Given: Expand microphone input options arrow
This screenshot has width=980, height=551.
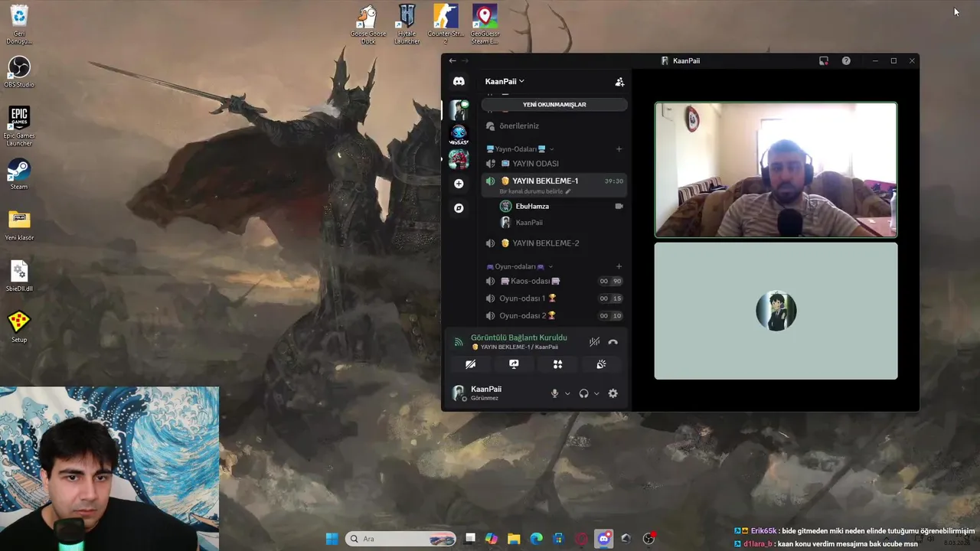Looking at the screenshot, I should pyautogui.click(x=567, y=393).
